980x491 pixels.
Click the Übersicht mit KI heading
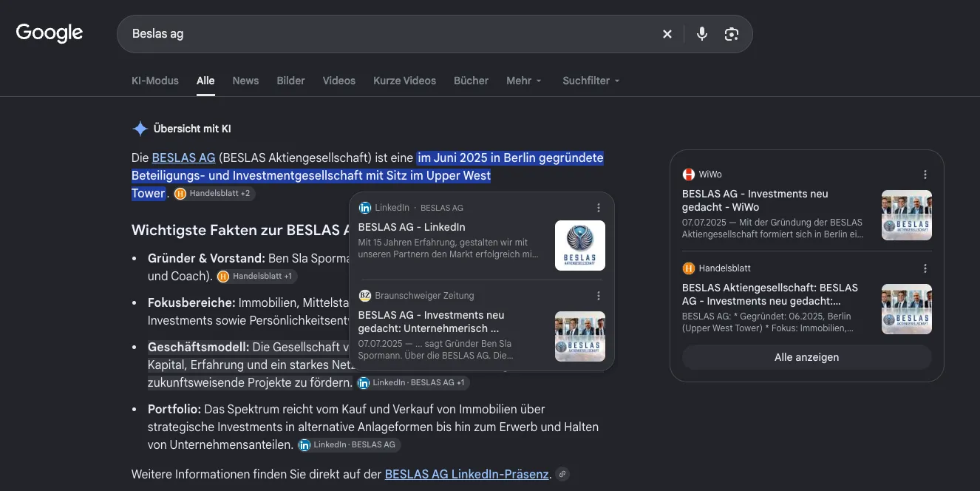click(x=192, y=129)
